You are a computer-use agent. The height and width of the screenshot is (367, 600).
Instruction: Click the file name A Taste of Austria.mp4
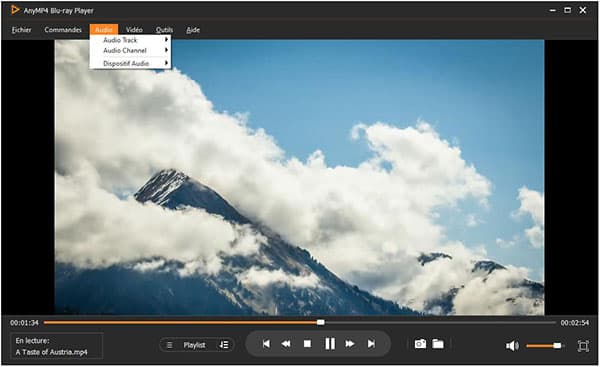[x=52, y=352]
